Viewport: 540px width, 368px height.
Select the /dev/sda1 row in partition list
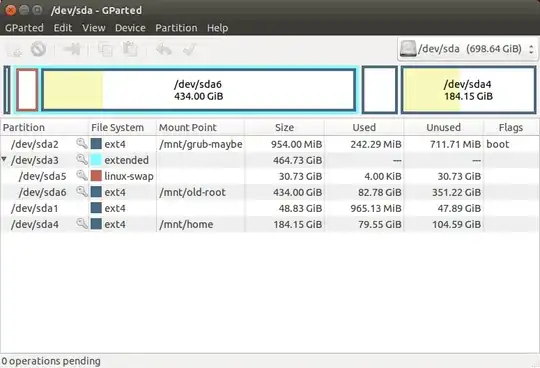pos(270,208)
